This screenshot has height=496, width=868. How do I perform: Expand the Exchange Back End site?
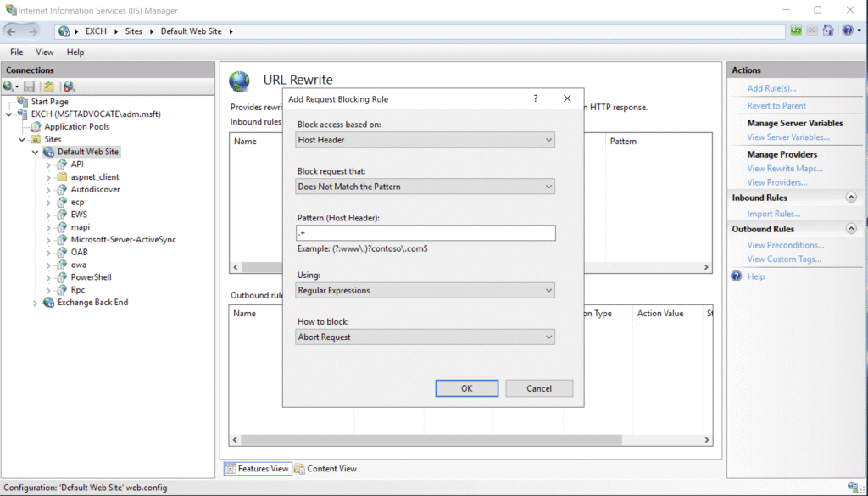(36, 303)
